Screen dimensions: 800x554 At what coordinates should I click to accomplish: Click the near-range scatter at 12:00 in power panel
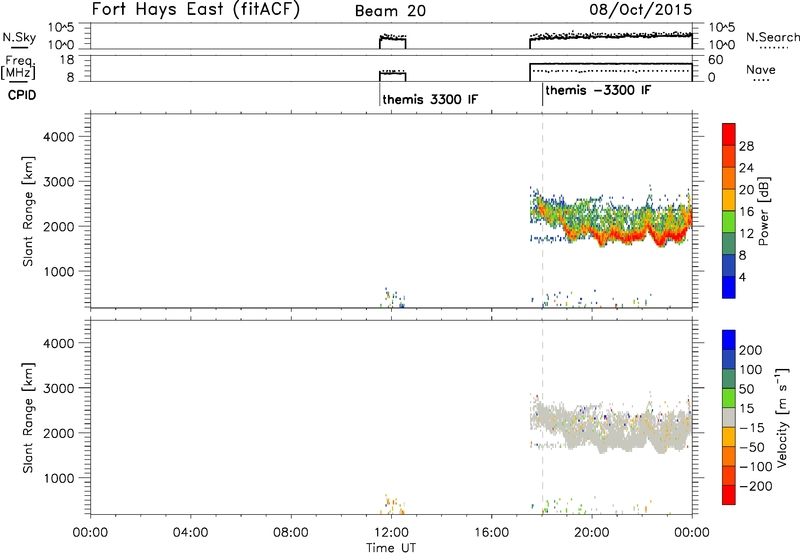pos(393,298)
